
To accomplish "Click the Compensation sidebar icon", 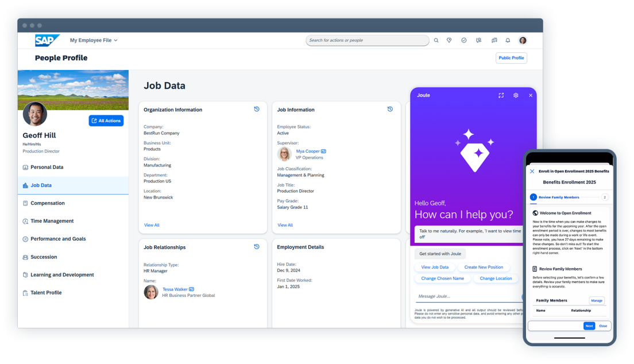I will click(x=25, y=203).
